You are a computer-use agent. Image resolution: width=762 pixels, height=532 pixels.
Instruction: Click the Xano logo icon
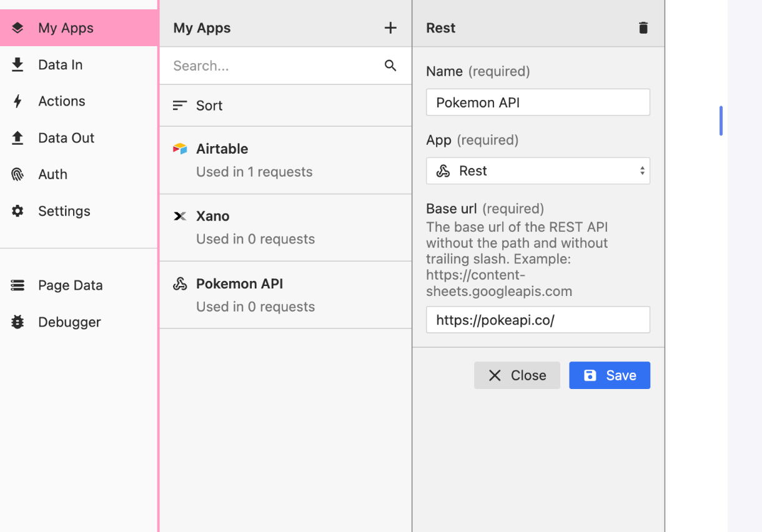pos(180,216)
